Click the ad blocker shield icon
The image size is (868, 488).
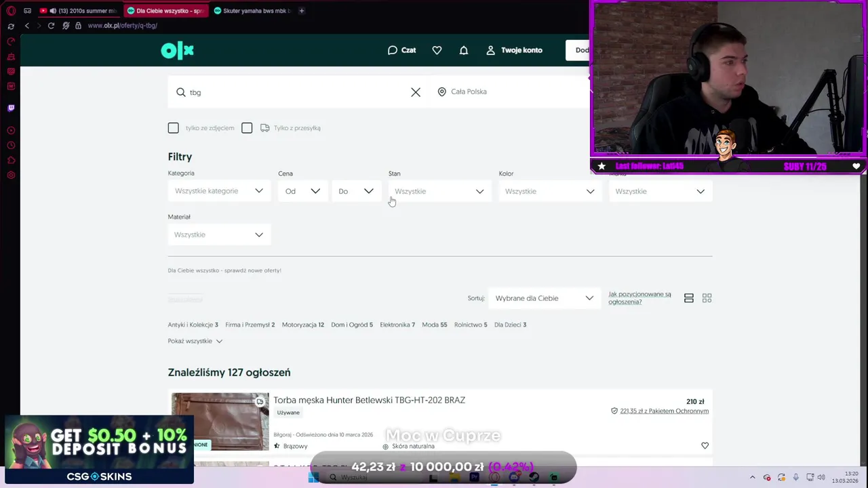pos(66,26)
